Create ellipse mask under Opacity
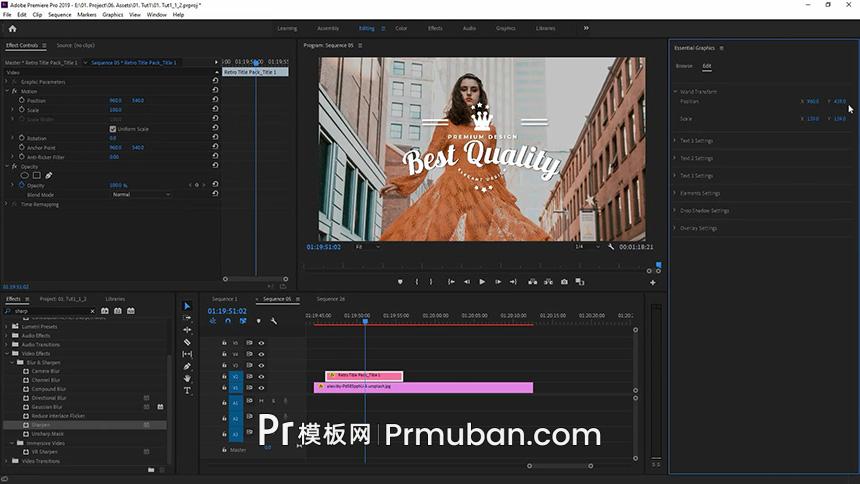The height and width of the screenshot is (484, 860). coord(25,176)
